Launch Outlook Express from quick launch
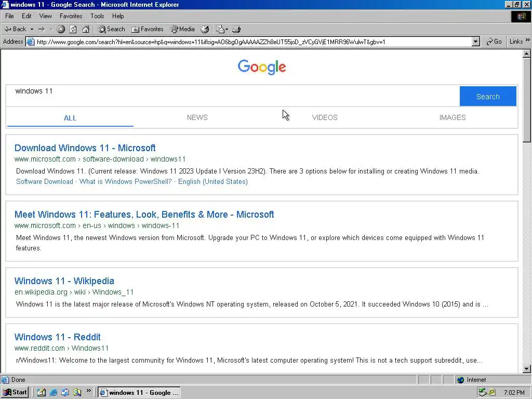Viewport: 532px width, 399px height. [65, 393]
